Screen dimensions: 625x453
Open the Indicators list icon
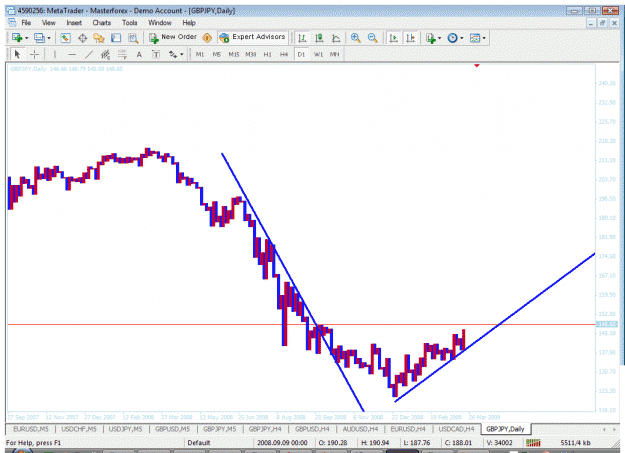click(x=430, y=38)
